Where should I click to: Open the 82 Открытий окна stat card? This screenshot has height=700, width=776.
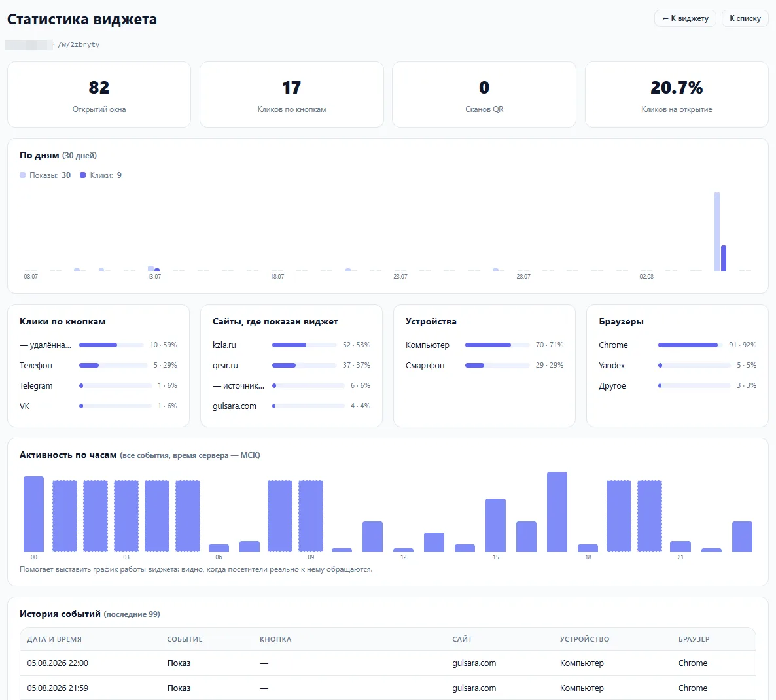coord(99,94)
